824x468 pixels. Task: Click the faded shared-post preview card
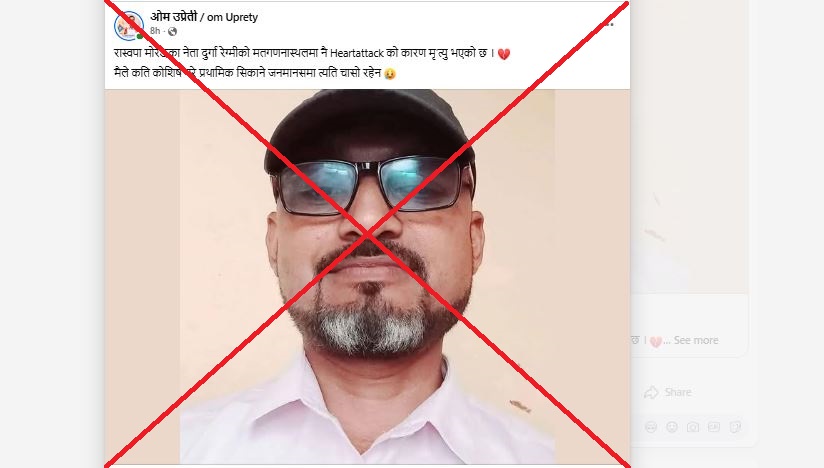[x=689, y=326]
